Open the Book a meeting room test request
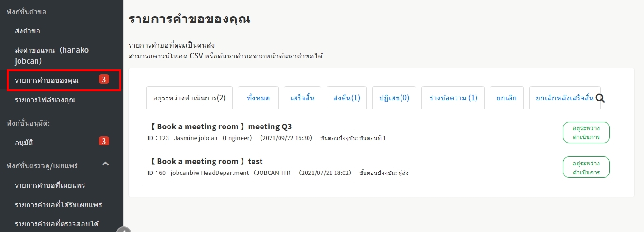Viewport: 644px width, 232px height. tap(206, 161)
